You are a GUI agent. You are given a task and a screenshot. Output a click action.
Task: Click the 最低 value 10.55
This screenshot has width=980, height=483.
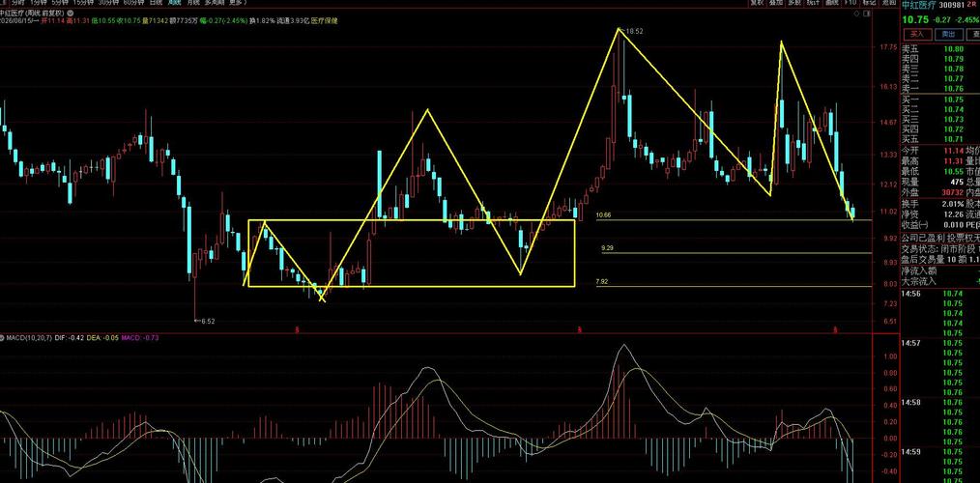click(x=954, y=171)
